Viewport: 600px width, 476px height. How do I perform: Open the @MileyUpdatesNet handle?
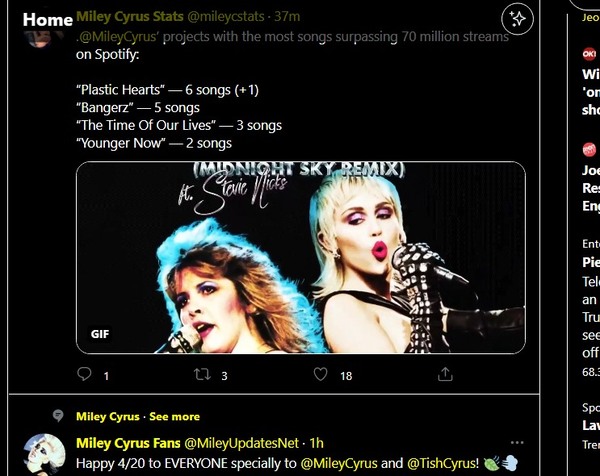pos(241,443)
